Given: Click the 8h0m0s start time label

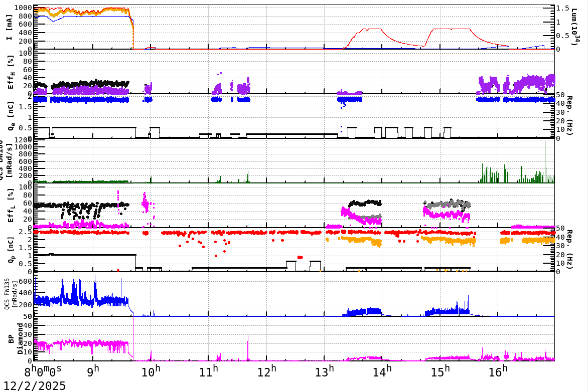Looking at the screenshot, I should (42, 372).
